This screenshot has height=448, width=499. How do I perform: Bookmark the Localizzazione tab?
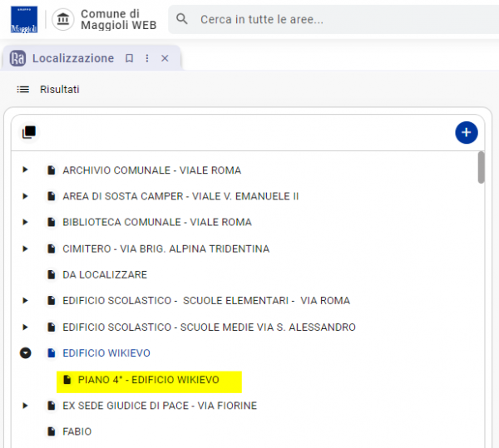point(129,58)
